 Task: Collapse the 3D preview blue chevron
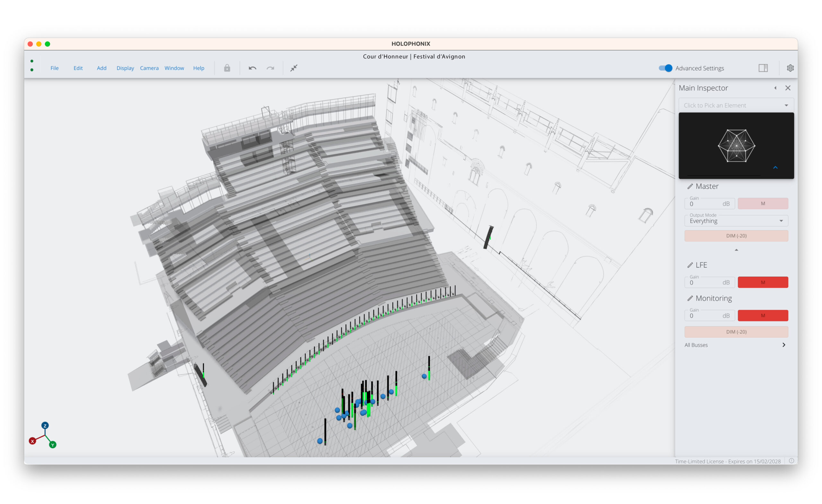click(x=775, y=168)
